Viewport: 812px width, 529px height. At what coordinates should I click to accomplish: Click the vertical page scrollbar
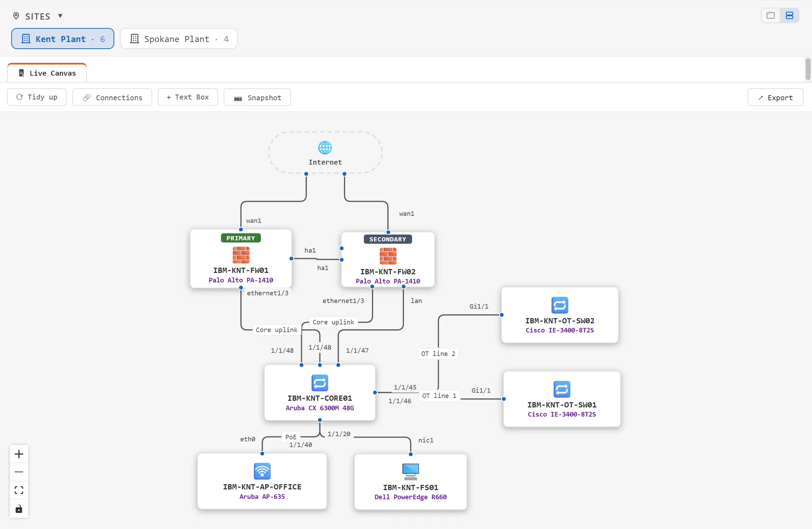tap(808, 69)
